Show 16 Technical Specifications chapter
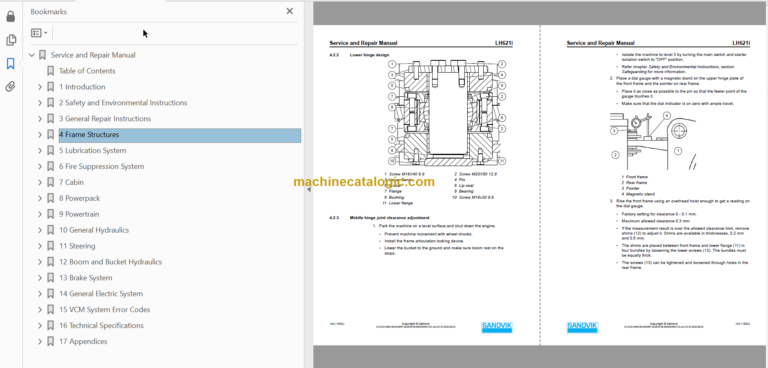This screenshot has height=368, width=768. tap(101, 326)
